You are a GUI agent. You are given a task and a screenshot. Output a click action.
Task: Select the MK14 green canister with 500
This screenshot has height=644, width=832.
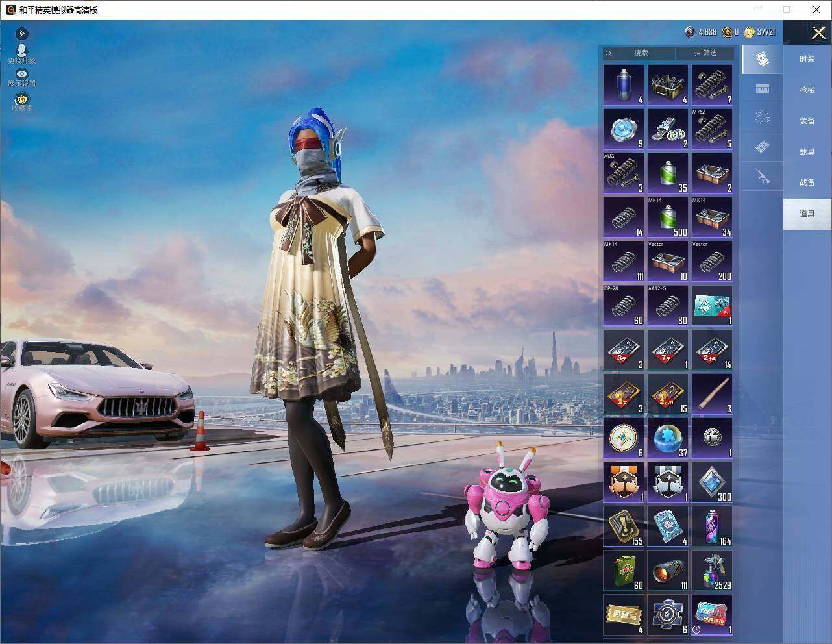pyautogui.click(x=668, y=217)
